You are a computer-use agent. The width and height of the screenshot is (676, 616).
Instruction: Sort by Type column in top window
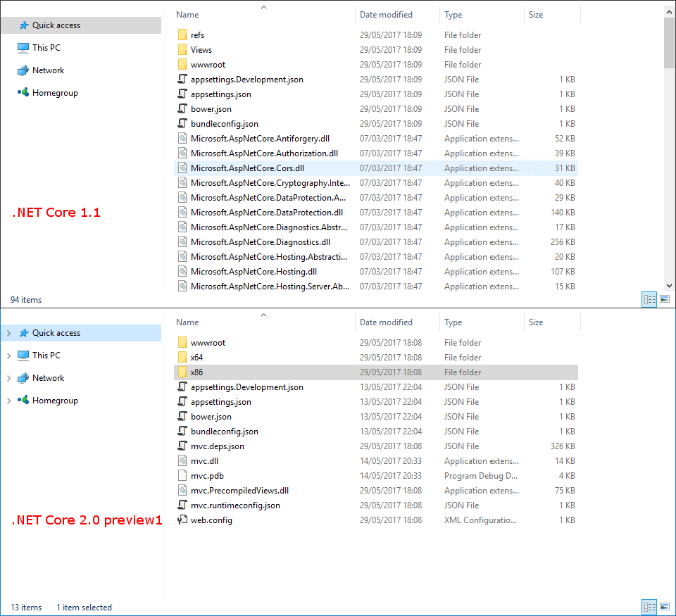click(x=453, y=15)
